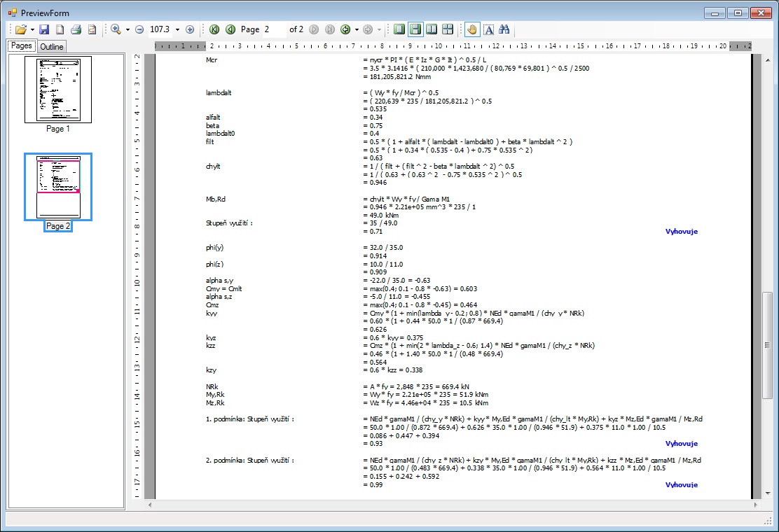Click the page number input field
The width and height of the screenshot is (779, 532).
(x=273, y=29)
